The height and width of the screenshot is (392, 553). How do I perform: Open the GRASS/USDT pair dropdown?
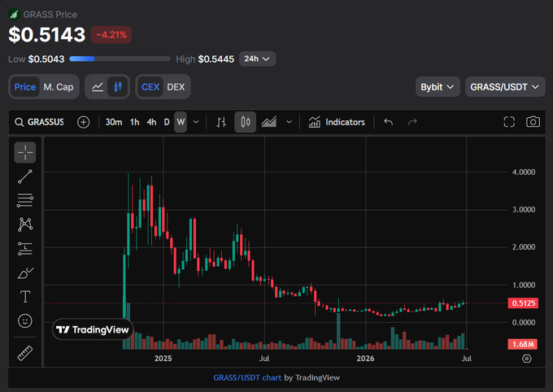point(505,87)
